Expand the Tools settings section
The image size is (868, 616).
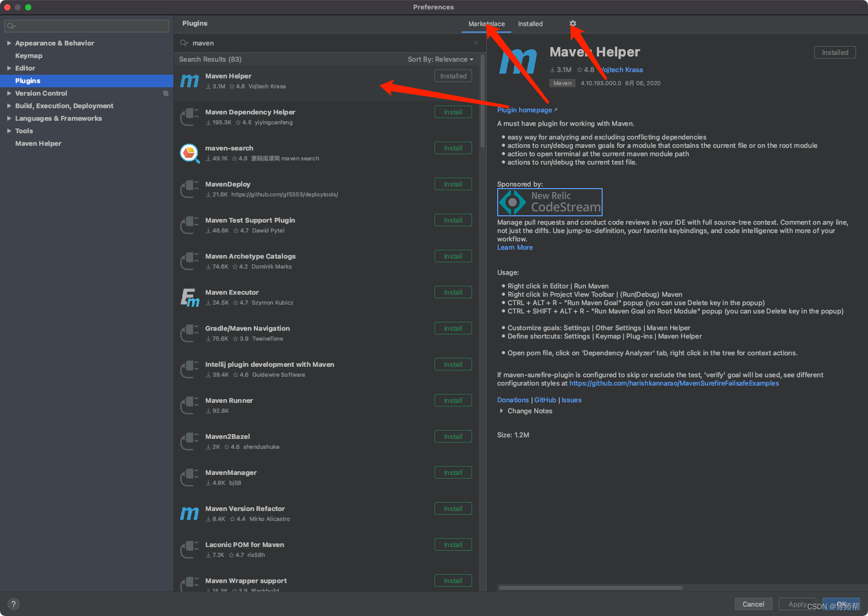pyautogui.click(x=9, y=131)
